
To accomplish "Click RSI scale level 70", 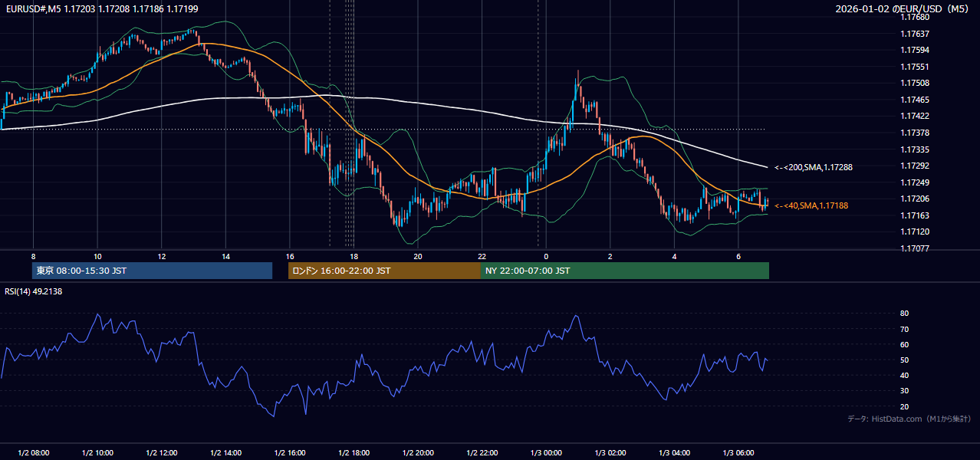I will 905,329.
